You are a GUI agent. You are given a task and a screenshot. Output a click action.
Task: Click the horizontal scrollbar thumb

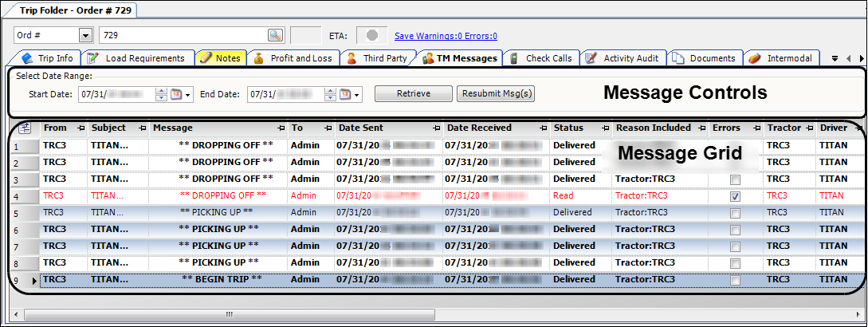tap(230, 315)
